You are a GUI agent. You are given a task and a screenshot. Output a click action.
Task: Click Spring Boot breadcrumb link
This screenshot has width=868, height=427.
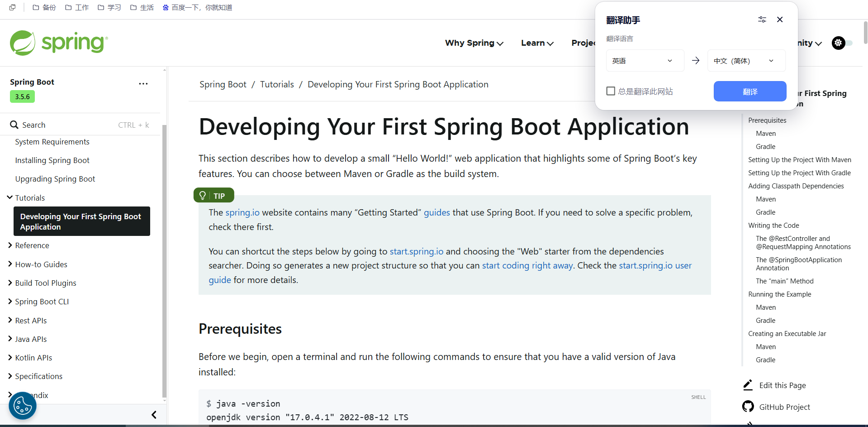(223, 84)
